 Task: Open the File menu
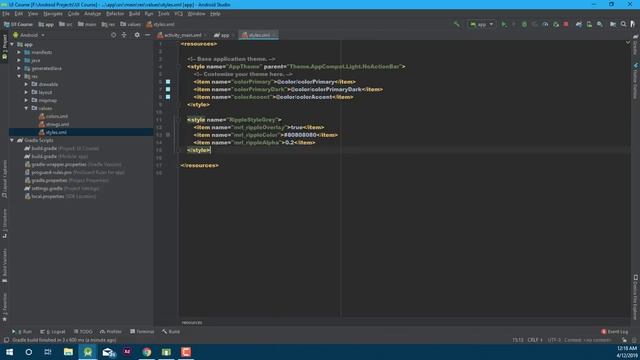pyautogui.click(x=6, y=13)
